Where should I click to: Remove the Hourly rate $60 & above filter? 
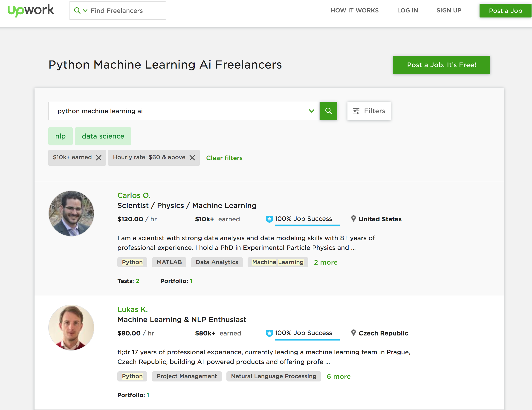(x=192, y=158)
